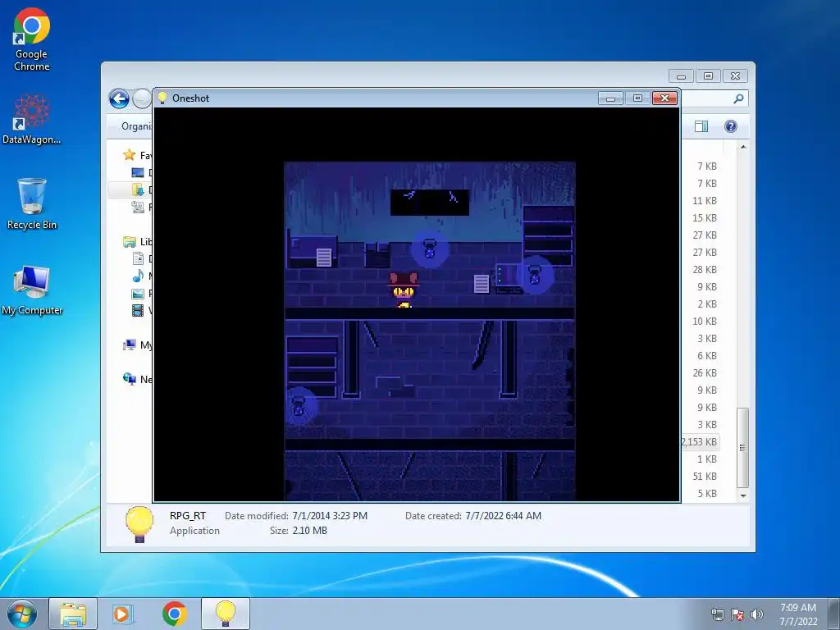Maximize the Oneshot game window
Image resolution: width=840 pixels, height=630 pixels.
[x=637, y=98]
